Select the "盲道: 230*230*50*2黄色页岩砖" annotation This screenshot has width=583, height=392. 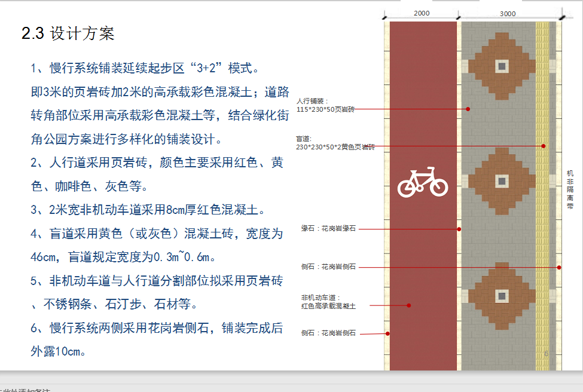coord(335,142)
